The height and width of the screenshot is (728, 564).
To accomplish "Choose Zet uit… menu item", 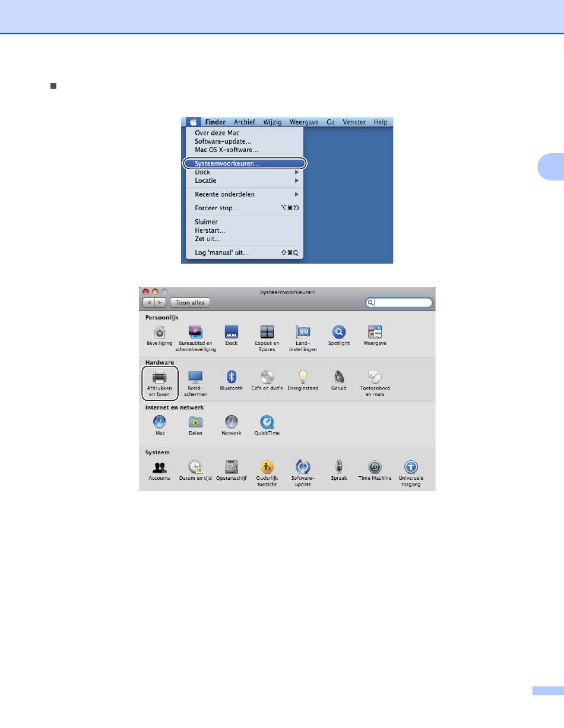I will pos(243,239).
